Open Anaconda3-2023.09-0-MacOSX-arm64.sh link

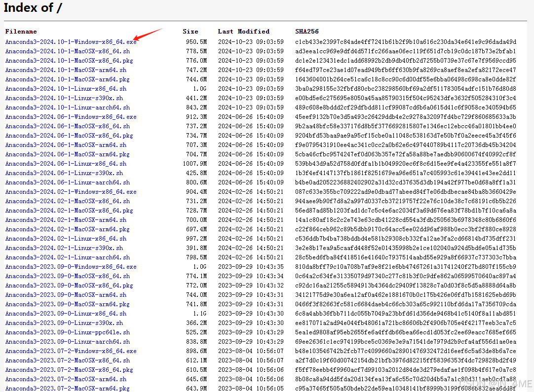pyautogui.click(x=66, y=295)
